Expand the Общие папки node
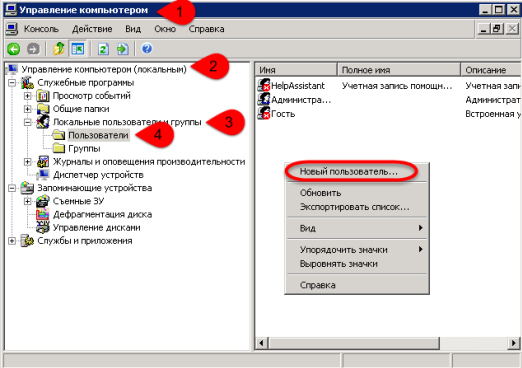Viewport: 522px width, 368px height. click(x=28, y=109)
